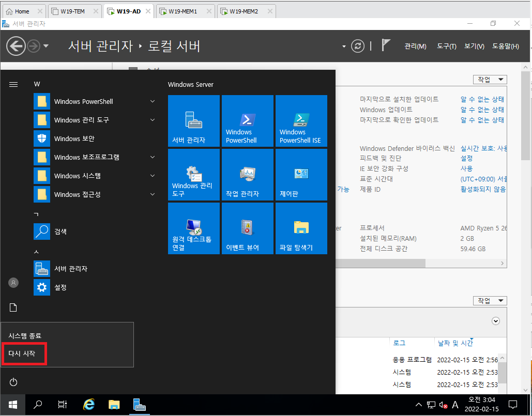
Task: Click the (UTC+09:00) time zone link
Action: click(483, 179)
